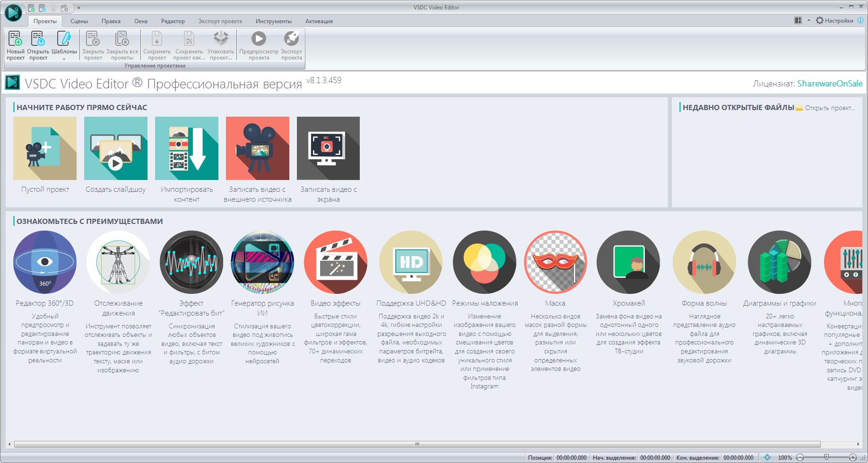The image size is (868, 463).
Task: Select the Mask feature icon
Action: click(556, 262)
